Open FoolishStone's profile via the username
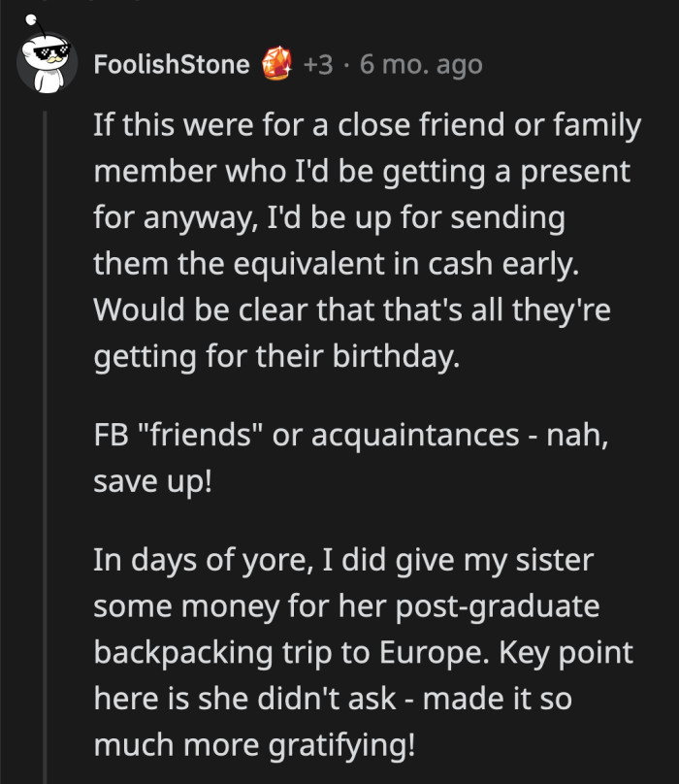This screenshot has width=679, height=784. click(x=171, y=63)
